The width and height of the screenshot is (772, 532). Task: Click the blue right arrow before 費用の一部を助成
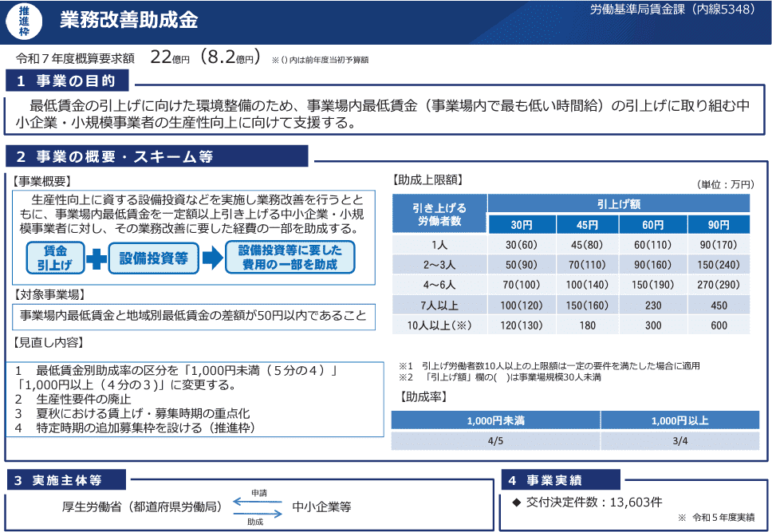pos(211,258)
